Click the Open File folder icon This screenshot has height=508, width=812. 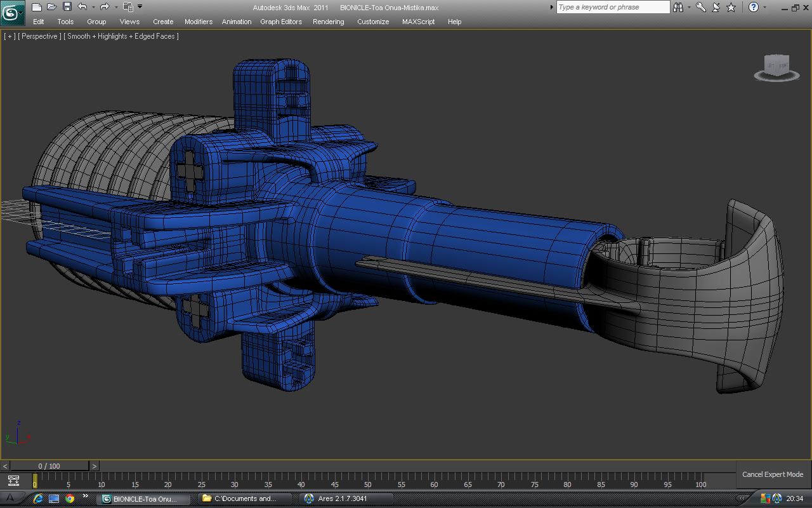pyautogui.click(x=52, y=7)
